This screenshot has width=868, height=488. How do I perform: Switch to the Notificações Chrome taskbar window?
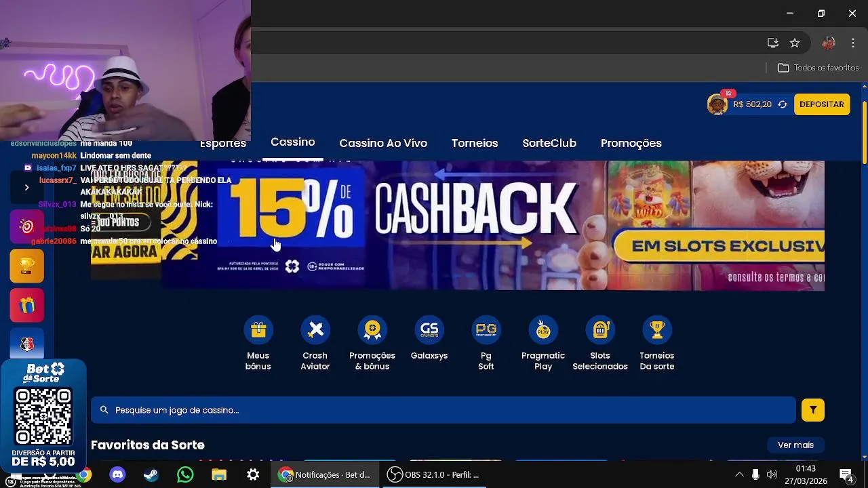(x=325, y=475)
